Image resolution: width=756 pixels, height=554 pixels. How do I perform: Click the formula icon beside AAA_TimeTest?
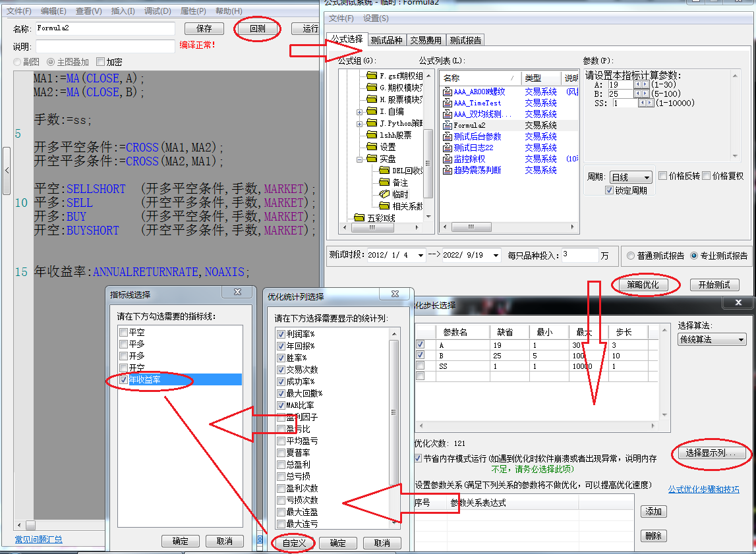[x=448, y=103]
